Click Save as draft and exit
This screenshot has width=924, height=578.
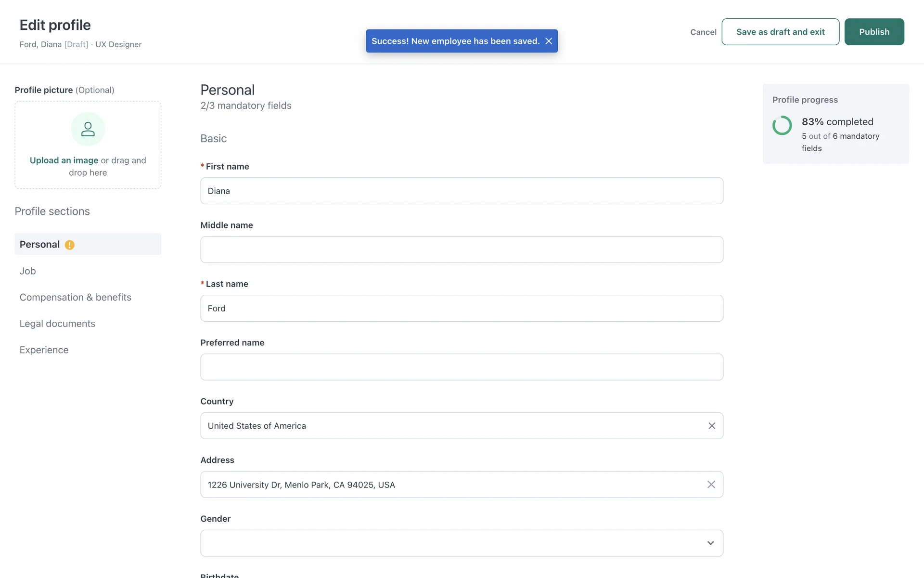pos(780,32)
